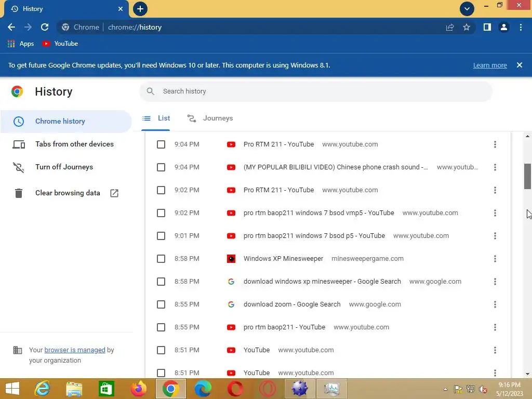Open the Chinese phone crash sound video link
532x399 pixels.
336,167
